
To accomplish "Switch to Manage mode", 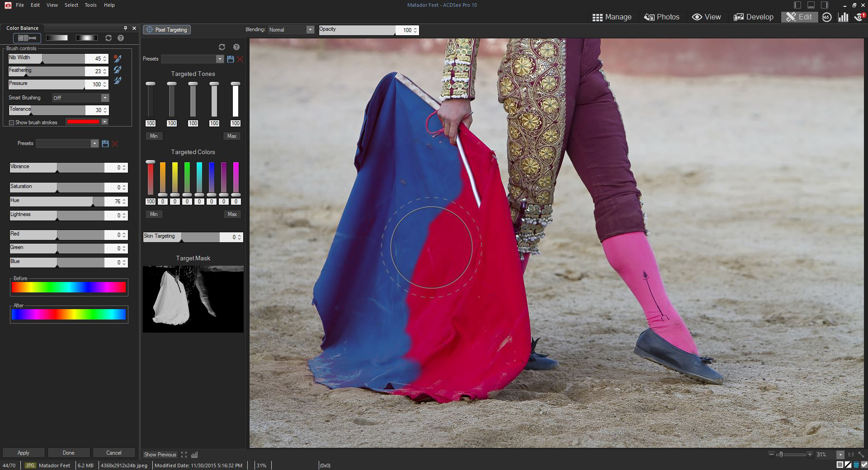I will 612,17.
